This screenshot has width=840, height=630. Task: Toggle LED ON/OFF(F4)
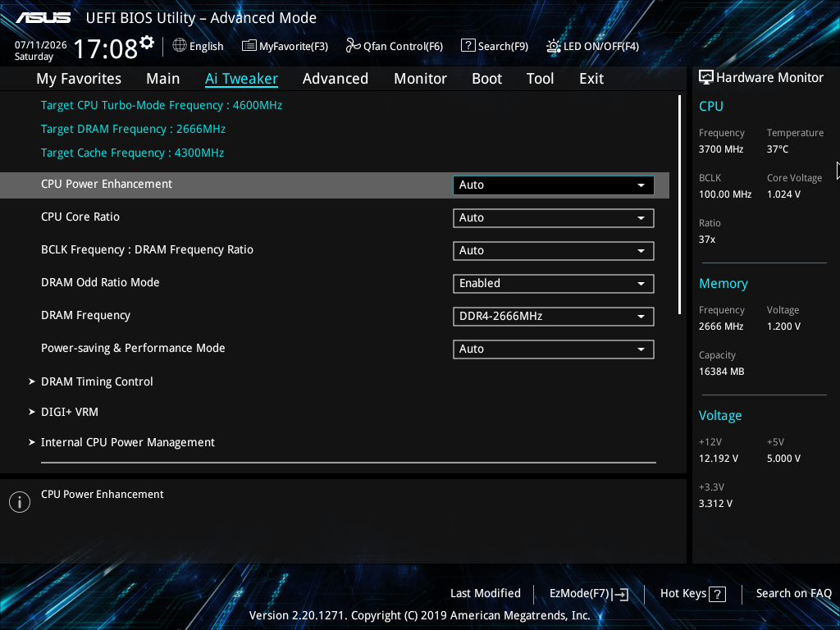click(x=592, y=46)
